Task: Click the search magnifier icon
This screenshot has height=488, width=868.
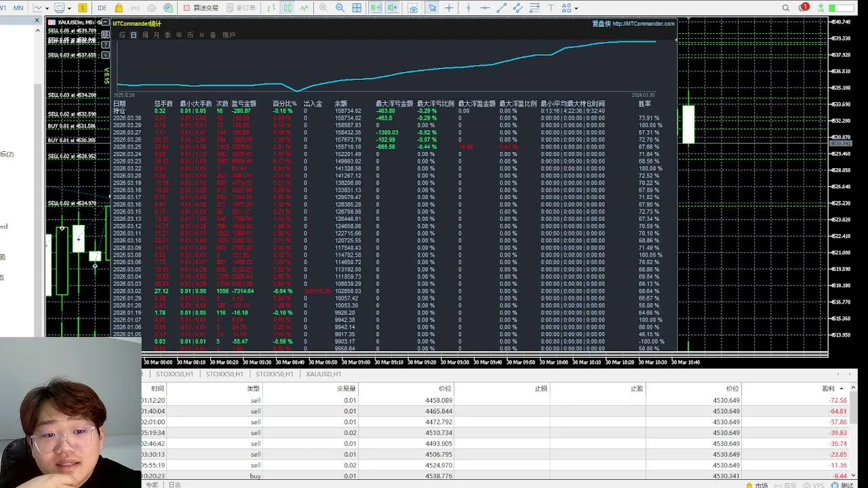Action: point(786,8)
